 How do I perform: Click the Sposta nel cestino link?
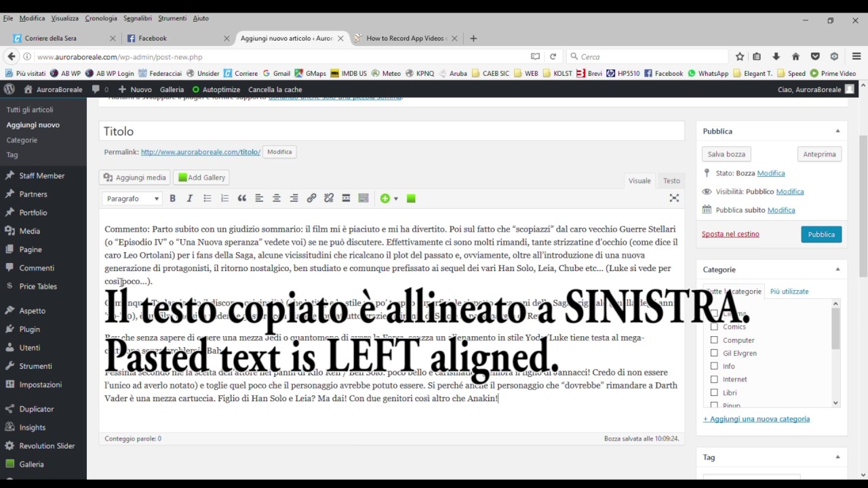coord(730,234)
